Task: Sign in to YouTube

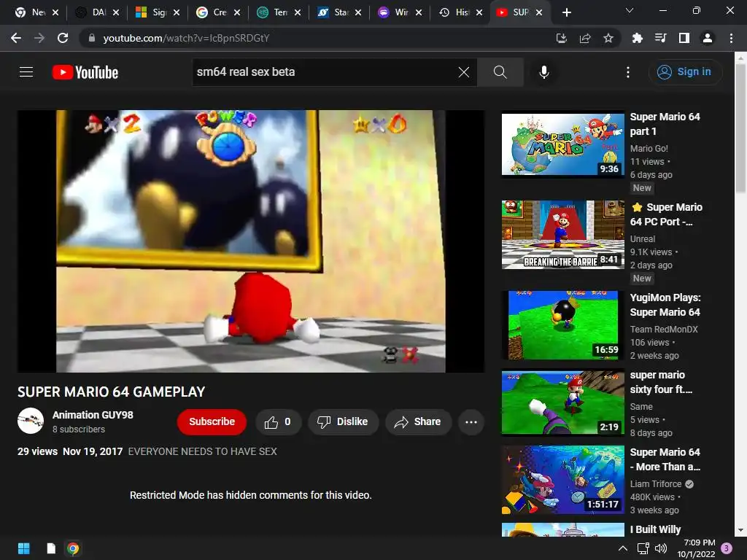Action: (685, 72)
